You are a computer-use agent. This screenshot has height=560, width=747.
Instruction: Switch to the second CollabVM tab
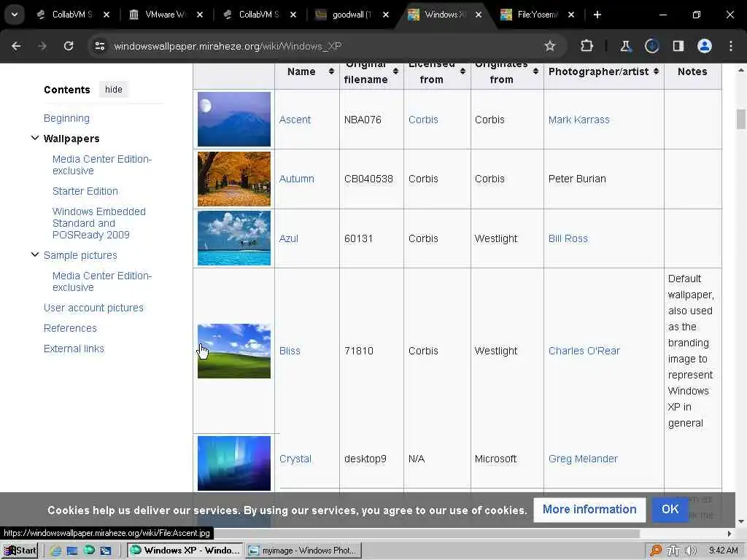(x=258, y=15)
